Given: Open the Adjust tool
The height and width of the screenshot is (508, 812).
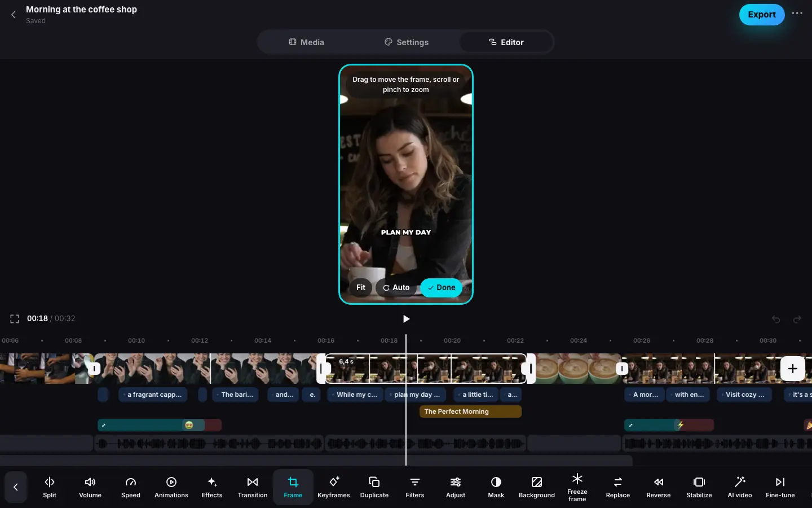Looking at the screenshot, I should coord(456,487).
